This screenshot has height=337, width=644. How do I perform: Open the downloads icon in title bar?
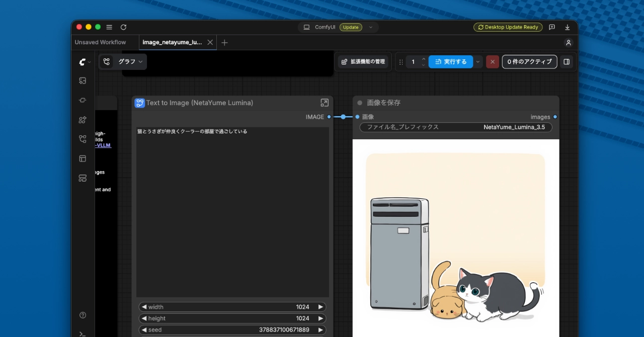[x=568, y=27]
